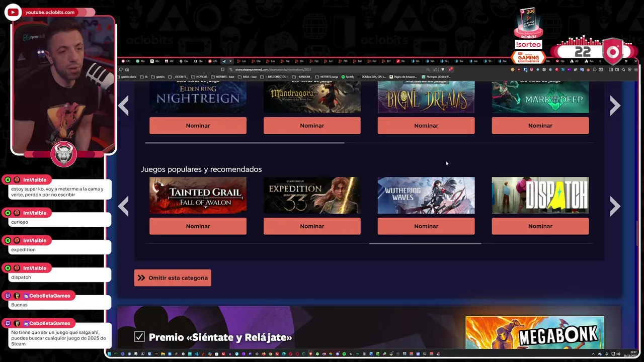
Task: Open Wuthering Waves game thumbnail
Action: tap(426, 195)
